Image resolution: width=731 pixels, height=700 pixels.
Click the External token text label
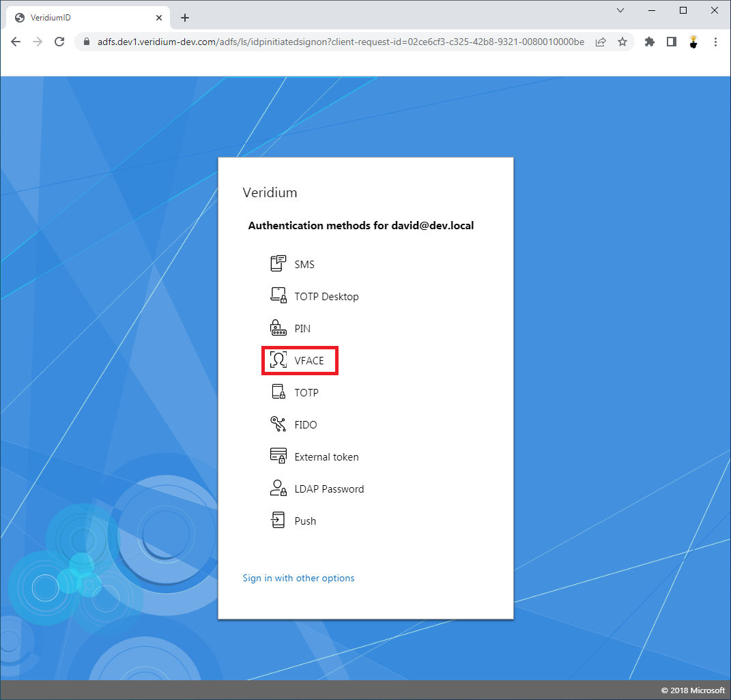pos(326,457)
